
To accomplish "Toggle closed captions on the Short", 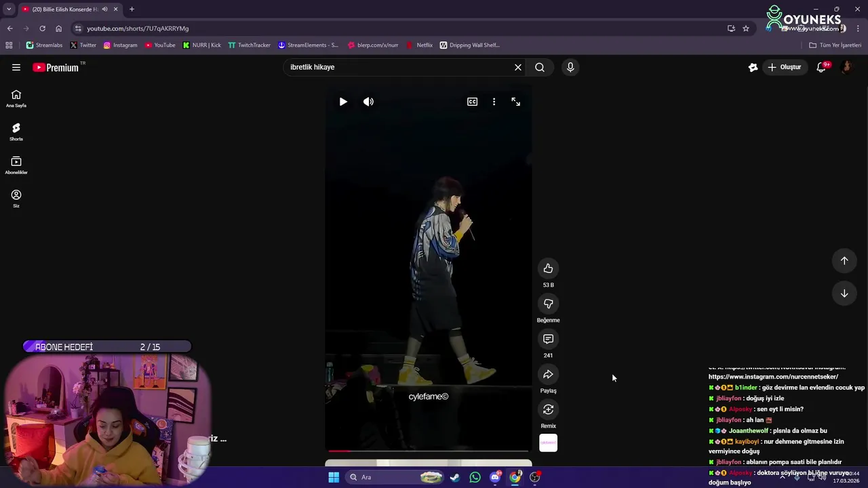I will tap(473, 102).
